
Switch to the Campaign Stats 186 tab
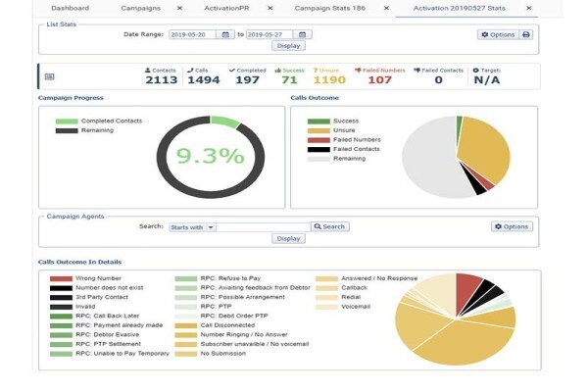329,8
